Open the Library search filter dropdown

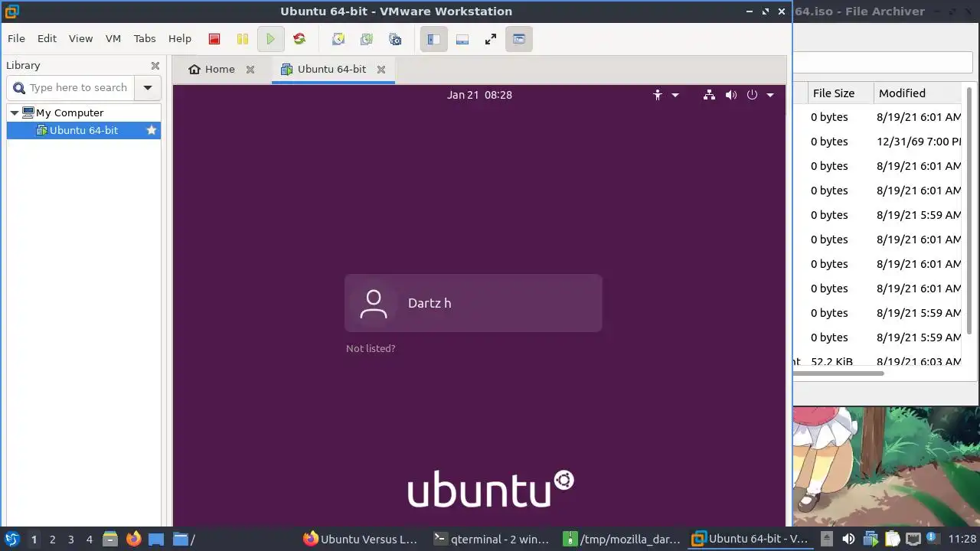(x=148, y=88)
